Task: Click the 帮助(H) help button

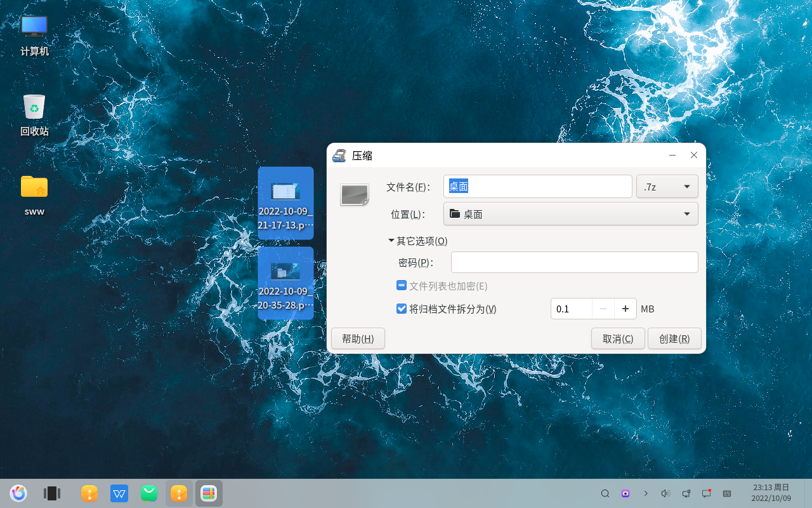Action: click(358, 338)
